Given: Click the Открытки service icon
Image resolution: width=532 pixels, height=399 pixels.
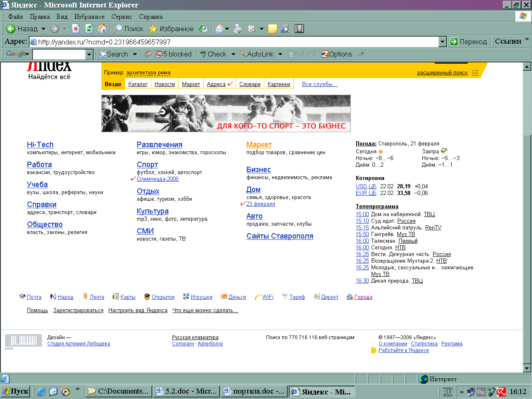Looking at the screenshot, I should [147, 296].
